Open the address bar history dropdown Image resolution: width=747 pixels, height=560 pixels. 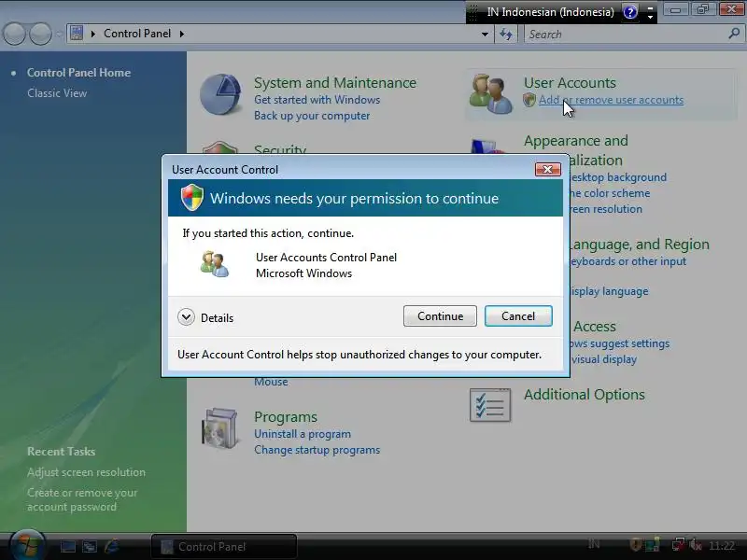click(x=485, y=34)
